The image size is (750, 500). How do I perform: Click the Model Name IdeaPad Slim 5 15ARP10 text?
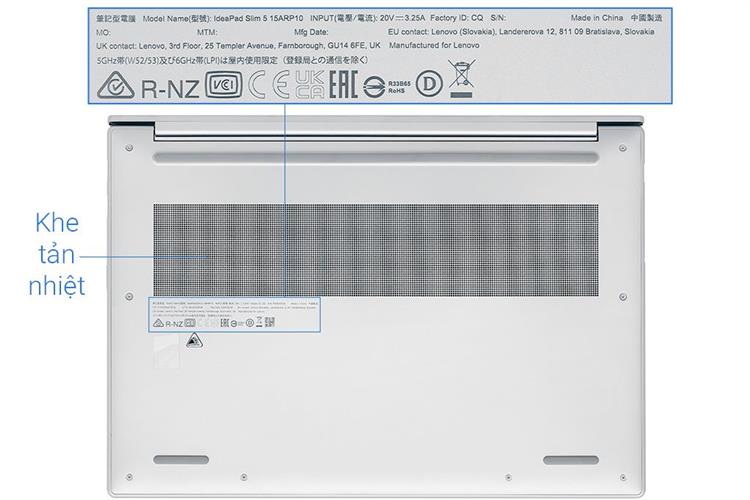pyautogui.click(x=223, y=19)
